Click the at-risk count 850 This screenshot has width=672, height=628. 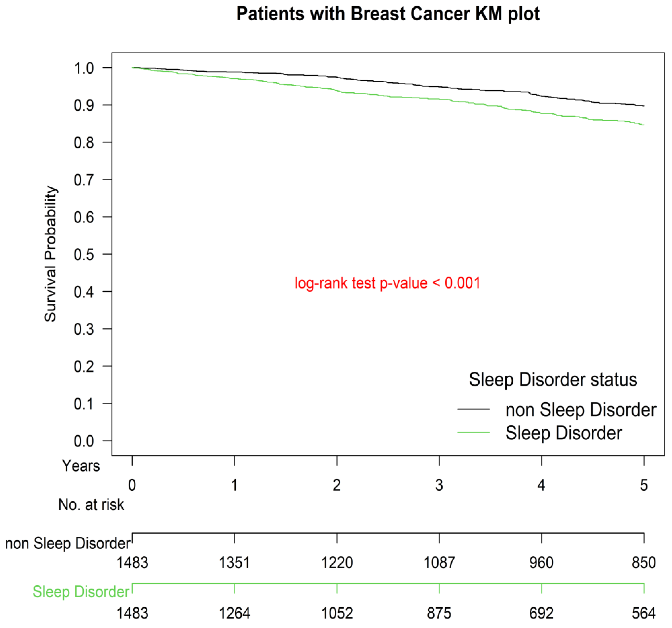[644, 563]
